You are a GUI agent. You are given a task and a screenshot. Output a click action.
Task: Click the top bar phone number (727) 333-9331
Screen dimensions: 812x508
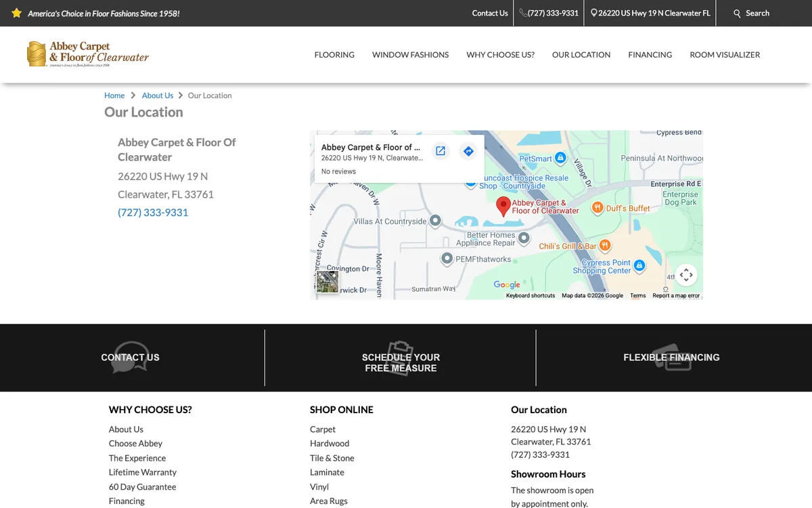point(553,13)
